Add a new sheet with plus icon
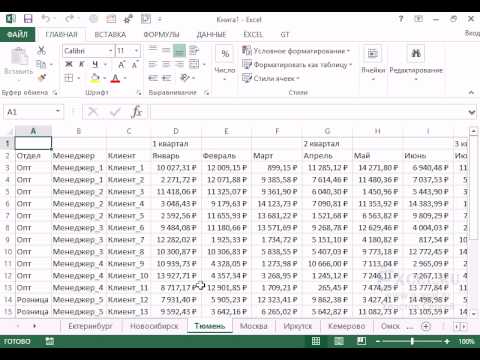 click(x=426, y=326)
